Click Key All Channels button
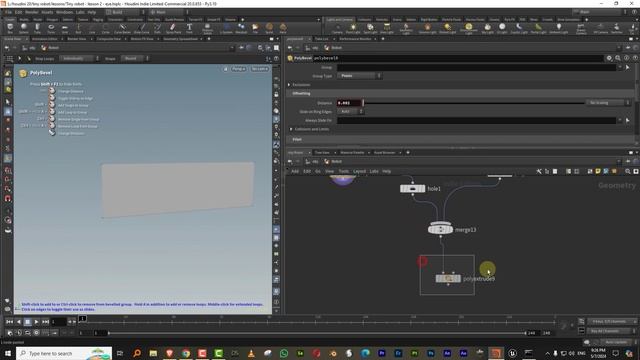 (611, 331)
